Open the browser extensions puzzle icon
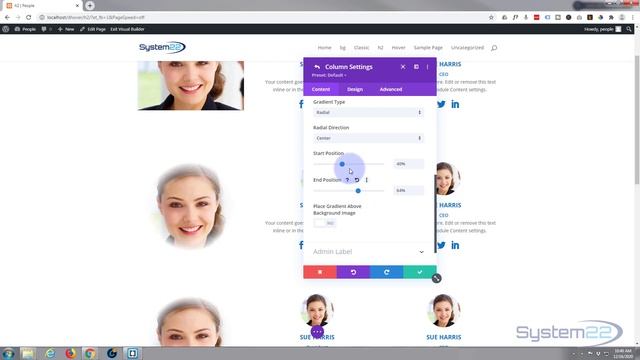 (x=611, y=17)
